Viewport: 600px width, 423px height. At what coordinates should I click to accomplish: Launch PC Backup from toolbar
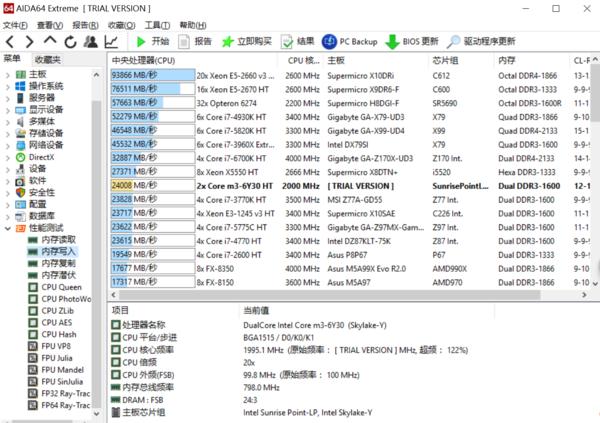(x=350, y=41)
